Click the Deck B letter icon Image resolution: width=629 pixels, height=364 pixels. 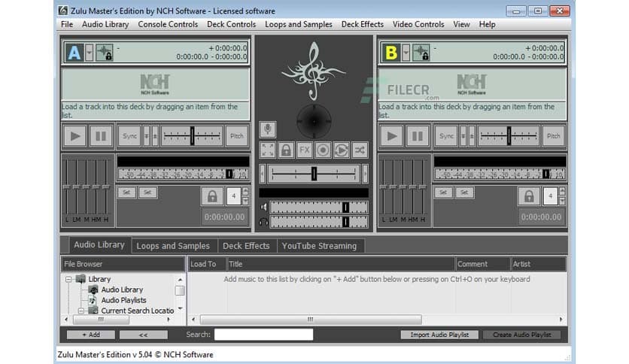tap(391, 53)
